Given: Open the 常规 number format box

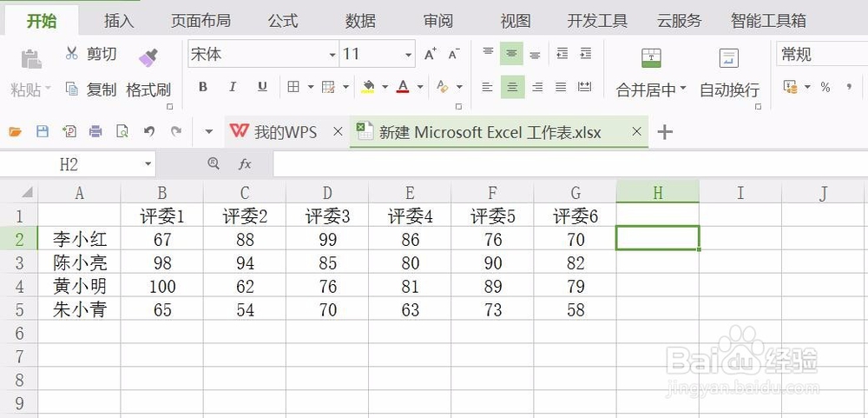Looking at the screenshot, I should click(822, 54).
